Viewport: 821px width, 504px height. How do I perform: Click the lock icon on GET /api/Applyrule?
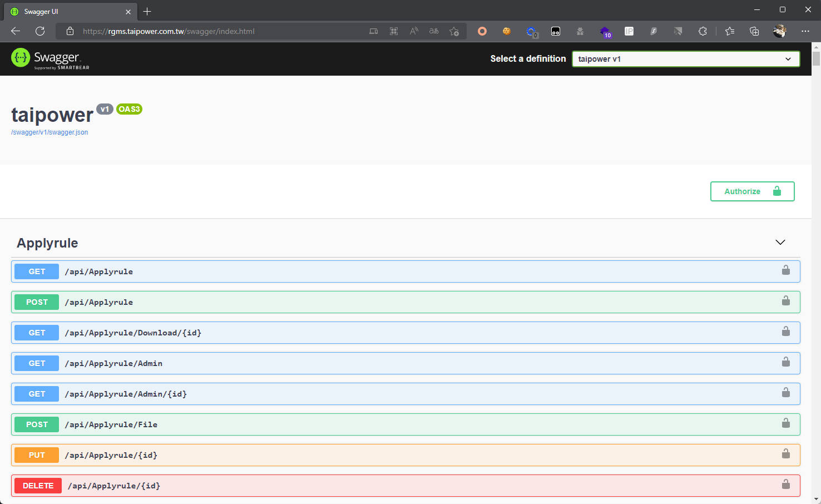click(785, 270)
